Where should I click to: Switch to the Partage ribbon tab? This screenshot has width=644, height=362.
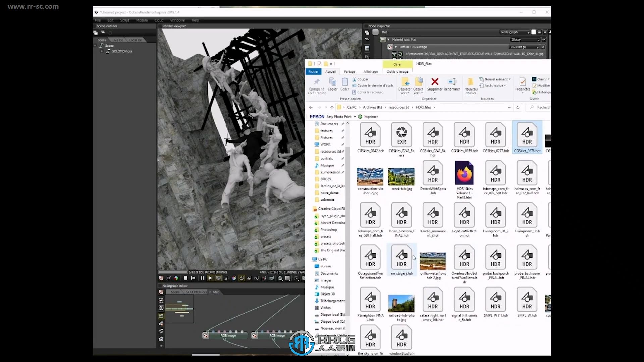(350, 72)
